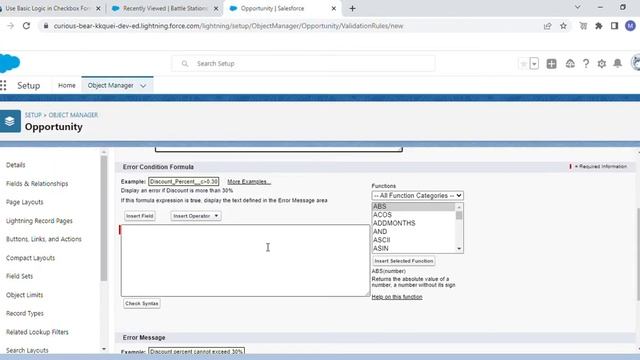Open Buttons, Links, and Actions
640x360 pixels.
click(x=44, y=239)
